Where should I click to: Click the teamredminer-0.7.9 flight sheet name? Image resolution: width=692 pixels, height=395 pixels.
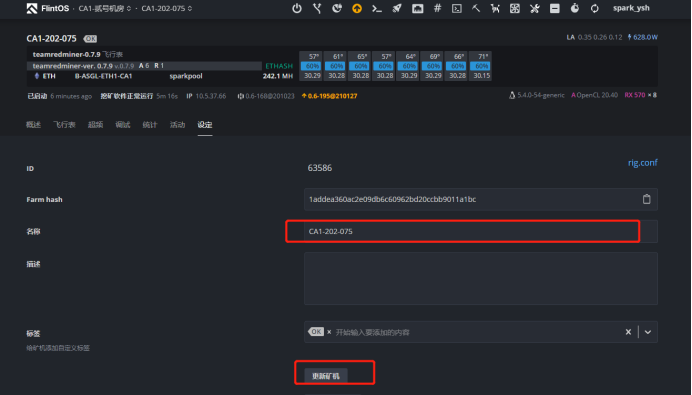click(x=66, y=54)
